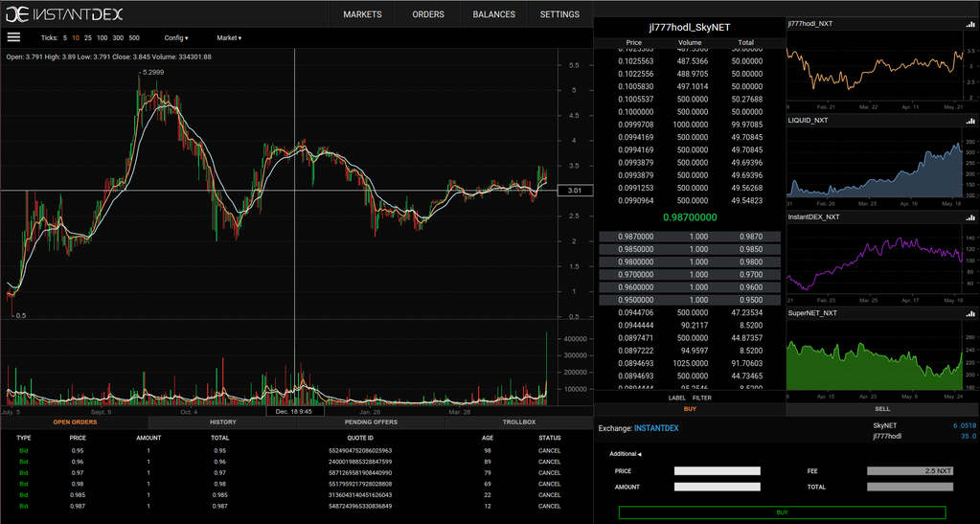Go to MARKETS page
Image resolution: width=980 pixels, height=524 pixels.
pyautogui.click(x=362, y=14)
